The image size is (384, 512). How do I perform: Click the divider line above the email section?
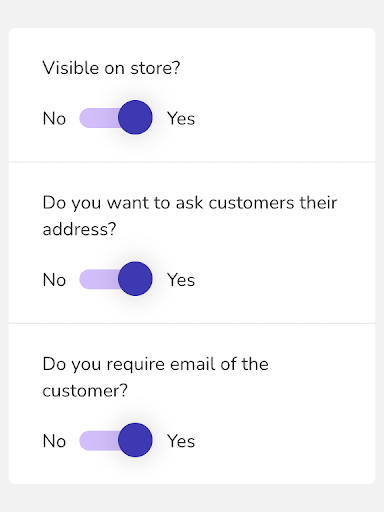192,323
